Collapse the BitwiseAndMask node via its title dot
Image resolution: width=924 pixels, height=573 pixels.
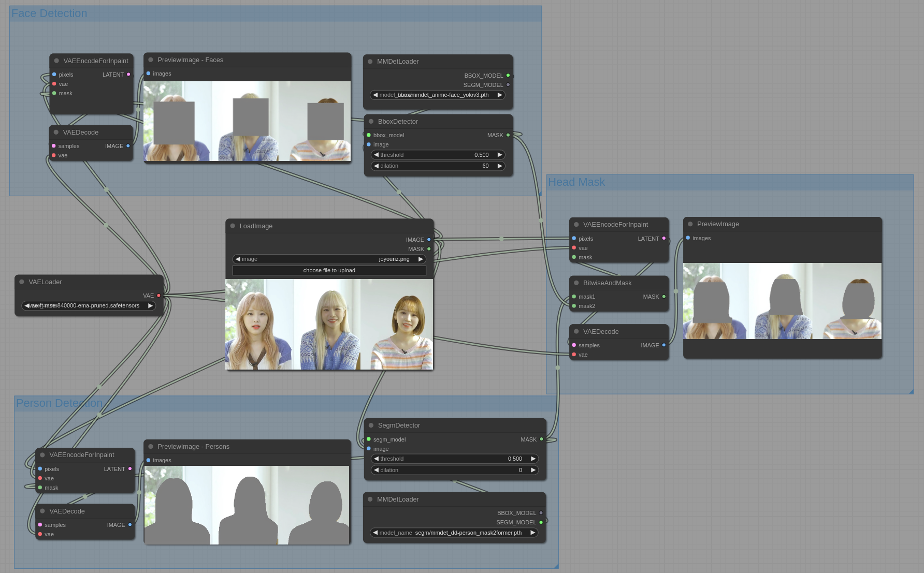click(x=576, y=283)
